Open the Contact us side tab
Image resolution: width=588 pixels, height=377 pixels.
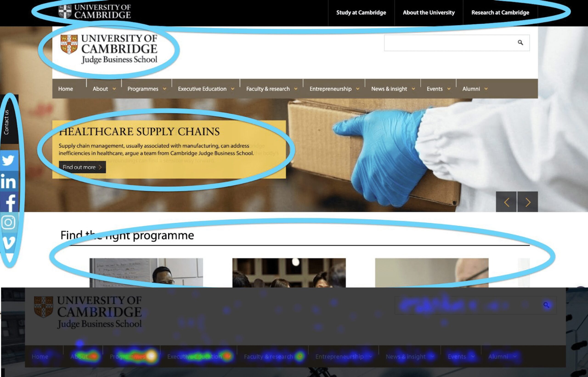7,122
